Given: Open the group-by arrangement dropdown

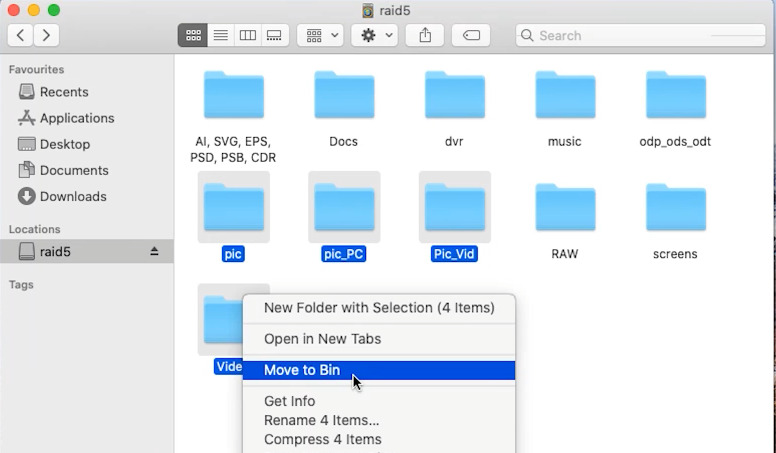Looking at the screenshot, I should 320,35.
